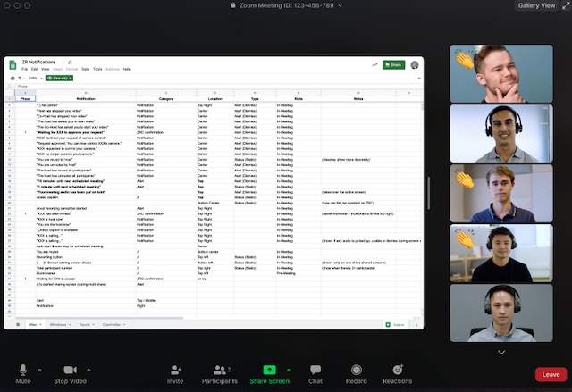Collapse the Sheets header with the caret
The width and height of the screenshot is (572, 392).
[x=419, y=79]
